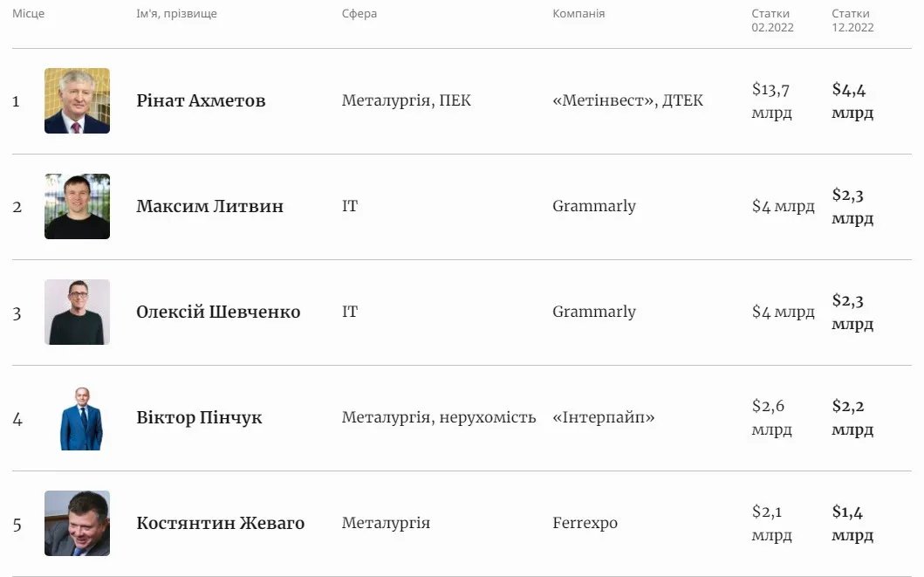
Task: Click Рінат Ахметов's portrait photo
Action: click(77, 101)
